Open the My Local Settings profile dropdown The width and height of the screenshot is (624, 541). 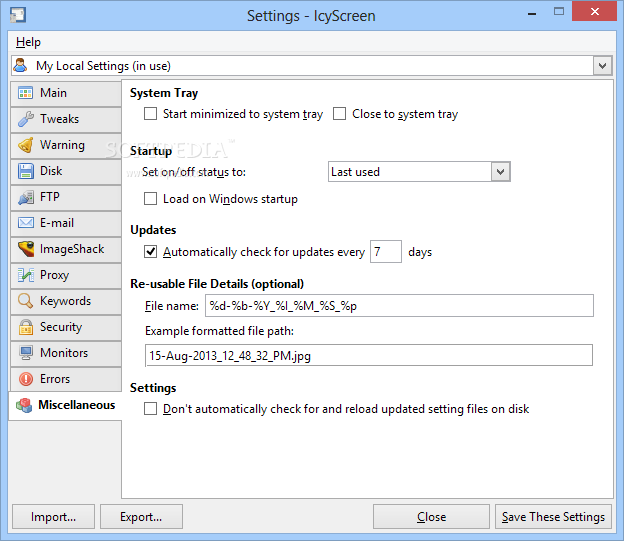point(603,66)
